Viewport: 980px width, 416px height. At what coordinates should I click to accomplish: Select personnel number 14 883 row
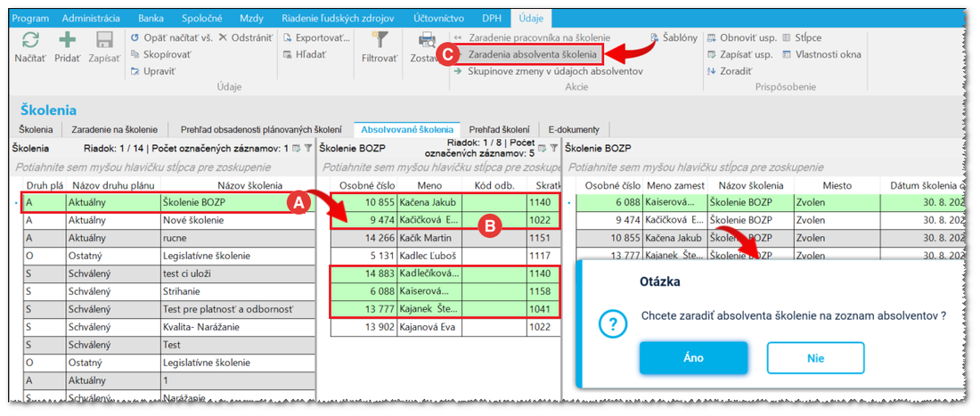445,273
